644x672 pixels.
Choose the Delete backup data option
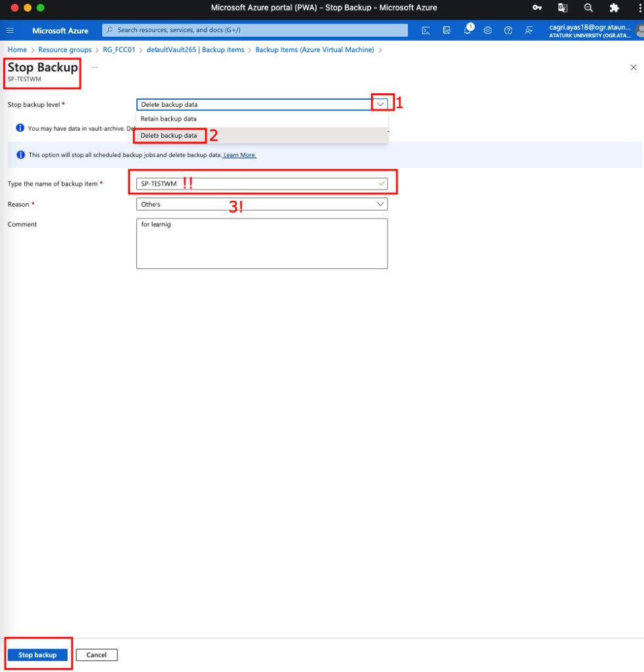[x=169, y=135]
